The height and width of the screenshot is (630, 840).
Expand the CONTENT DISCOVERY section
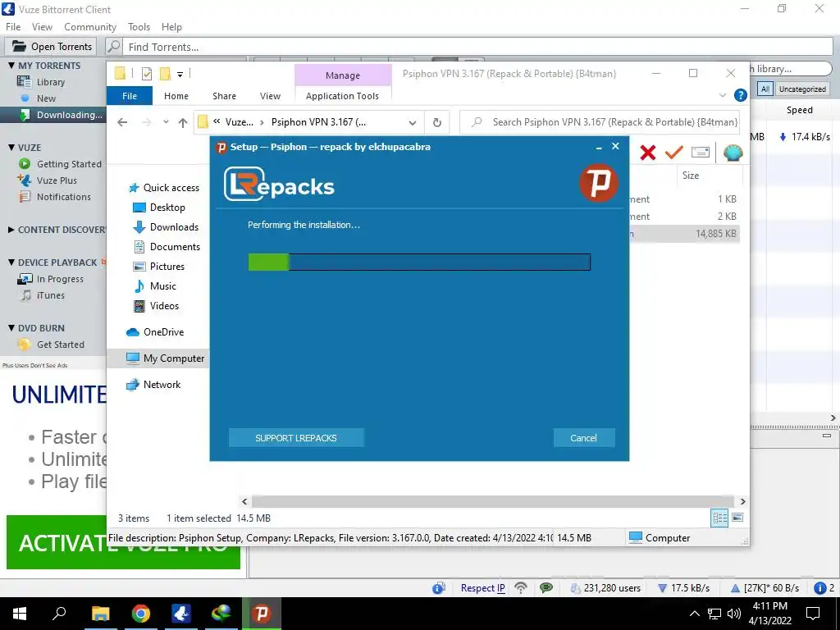[x=11, y=230]
